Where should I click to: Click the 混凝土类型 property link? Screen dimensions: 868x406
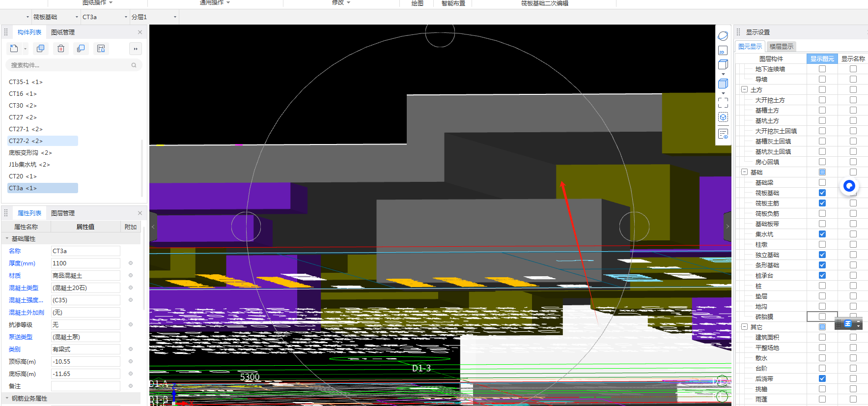coord(24,288)
